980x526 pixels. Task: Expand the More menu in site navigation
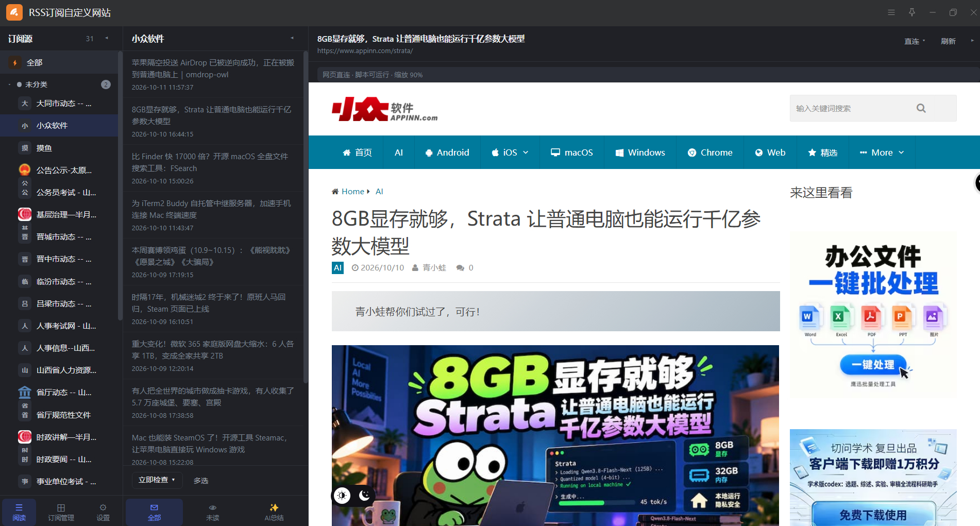pos(882,152)
